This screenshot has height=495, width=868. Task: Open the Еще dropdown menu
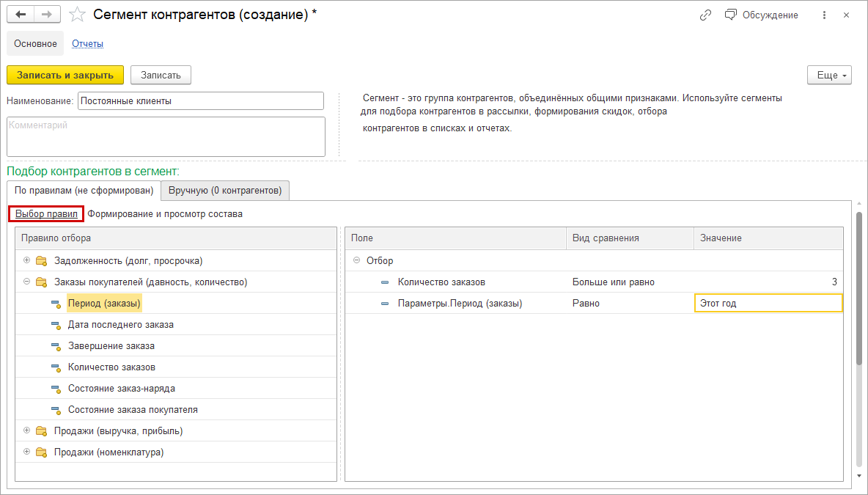pyautogui.click(x=829, y=76)
